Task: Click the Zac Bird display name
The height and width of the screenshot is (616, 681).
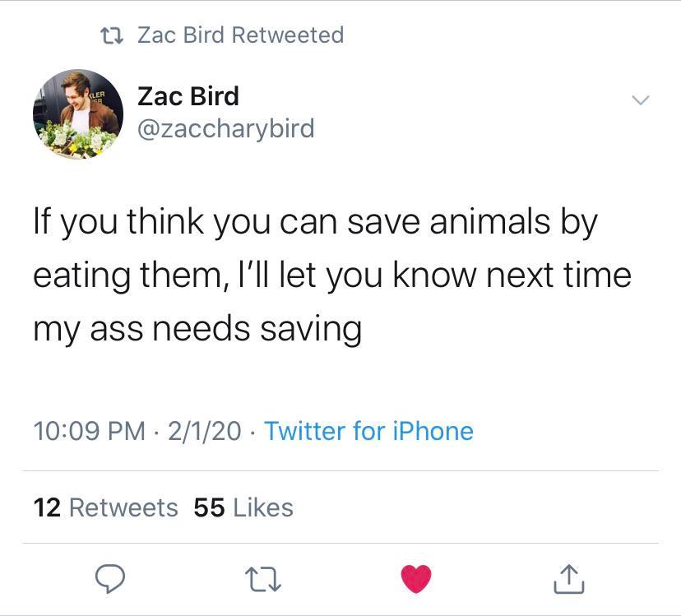Action: [x=188, y=96]
